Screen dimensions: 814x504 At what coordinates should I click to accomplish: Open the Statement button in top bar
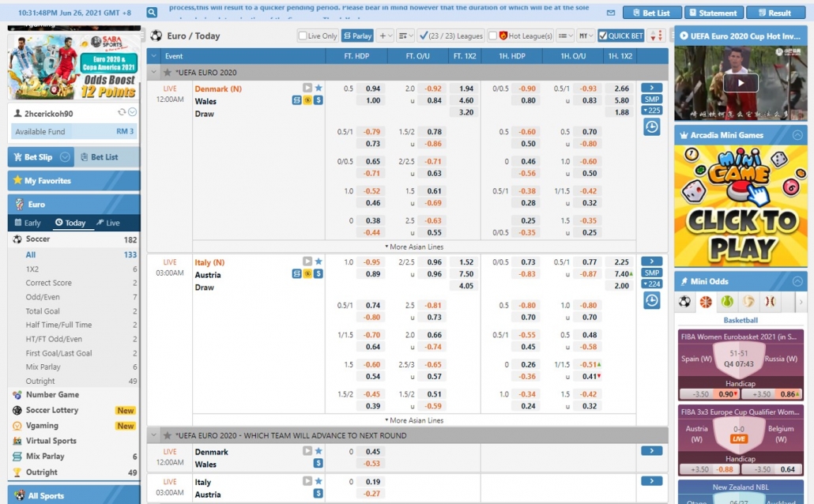coord(714,13)
